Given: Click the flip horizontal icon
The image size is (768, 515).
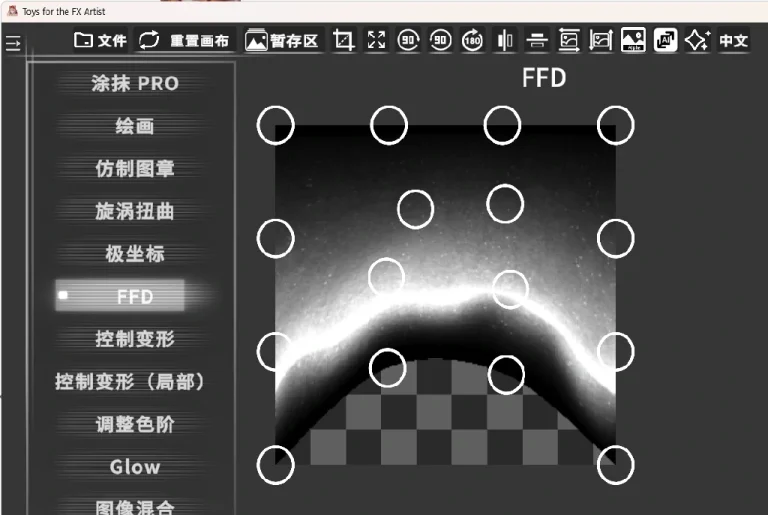Looking at the screenshot, I should pyautogui.click(x=505, y=41).
